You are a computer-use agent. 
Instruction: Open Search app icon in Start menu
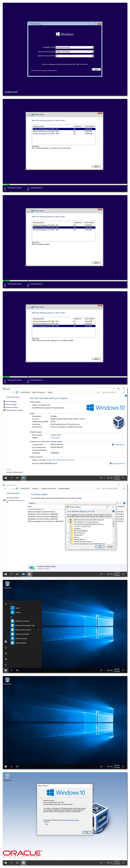pyautogui.click(x=12, y=608)
